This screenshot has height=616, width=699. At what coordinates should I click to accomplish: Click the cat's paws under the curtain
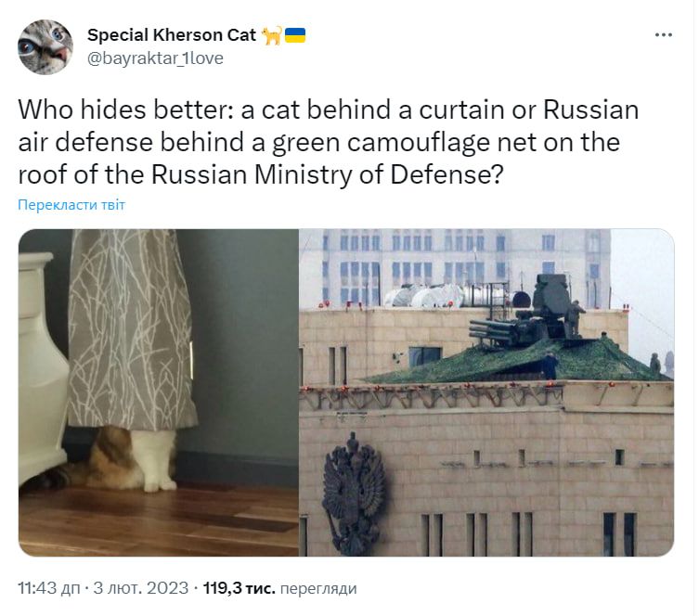[134, 459]
